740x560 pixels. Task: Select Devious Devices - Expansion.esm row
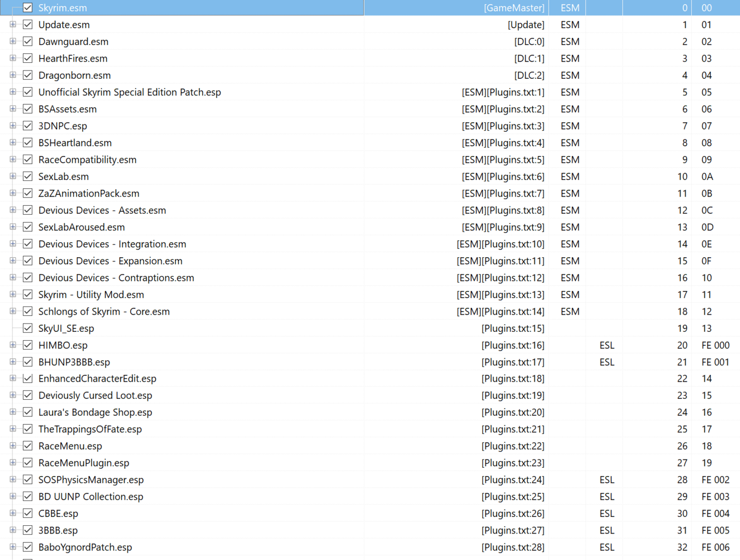[x=110, y=261]
